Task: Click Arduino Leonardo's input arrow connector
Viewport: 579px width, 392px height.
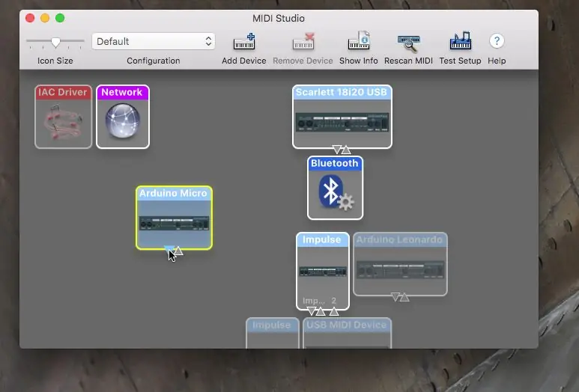Action: (x=404, y=297)
